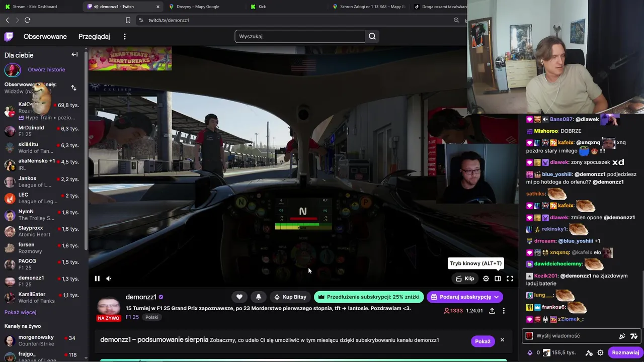Viewport: 644px width, 362px height.
Task: Click the Twitch logo home icon
Action: tap(9, 36)
